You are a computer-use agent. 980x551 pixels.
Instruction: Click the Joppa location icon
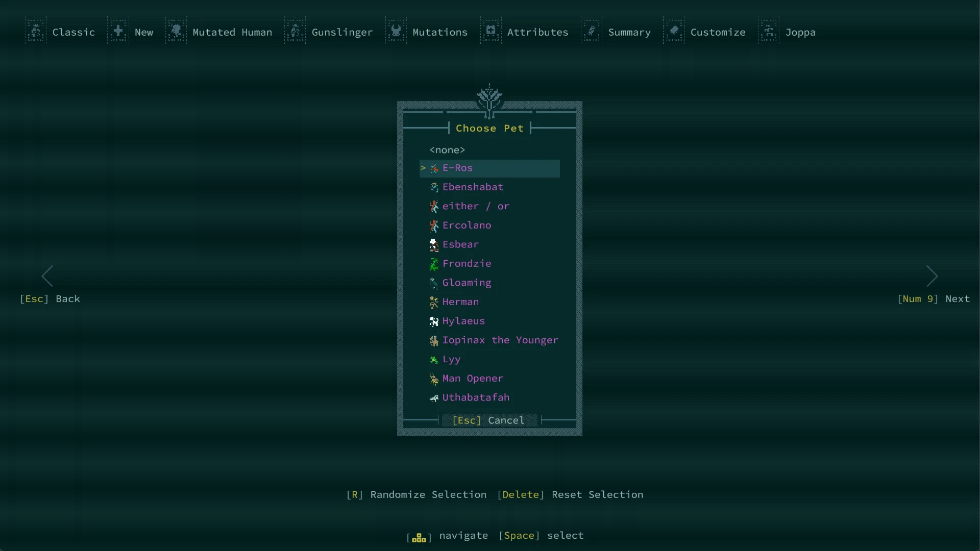point(769,32)
